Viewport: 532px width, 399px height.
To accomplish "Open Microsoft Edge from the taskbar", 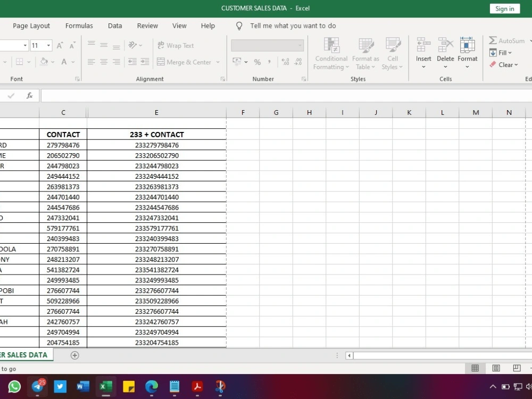I will coord(152,386).
